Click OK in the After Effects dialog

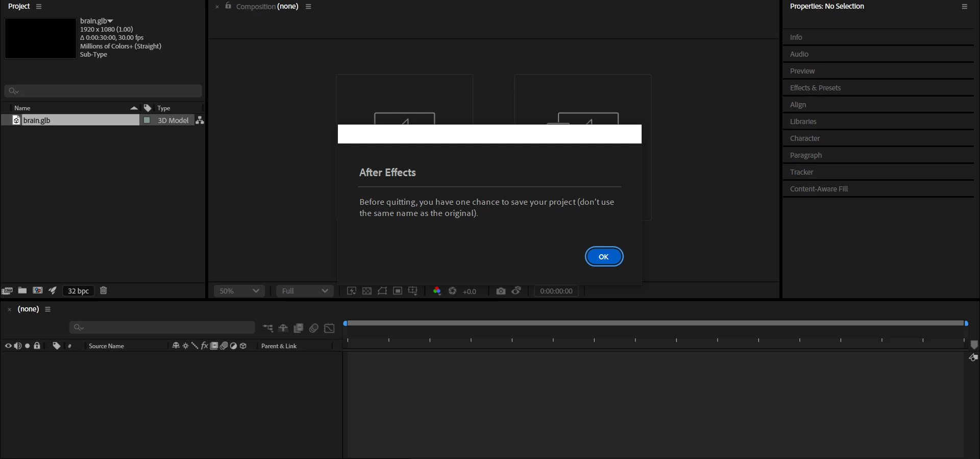604,256
